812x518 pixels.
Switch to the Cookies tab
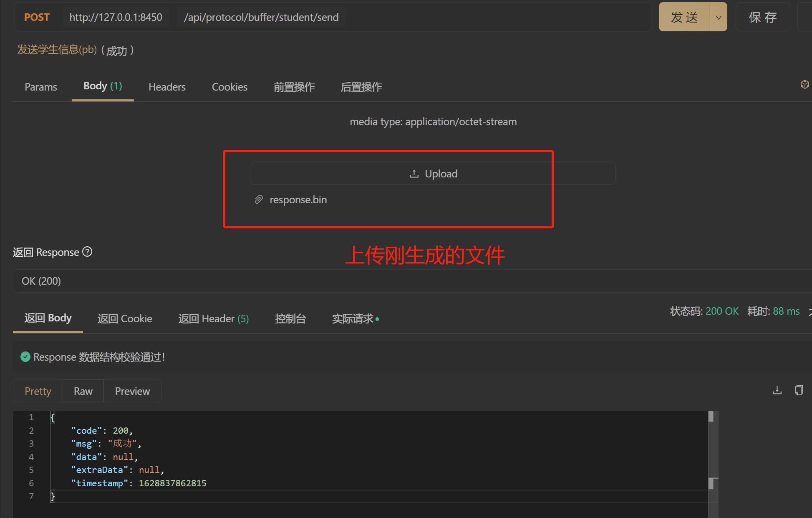click(x=229, y=87)
